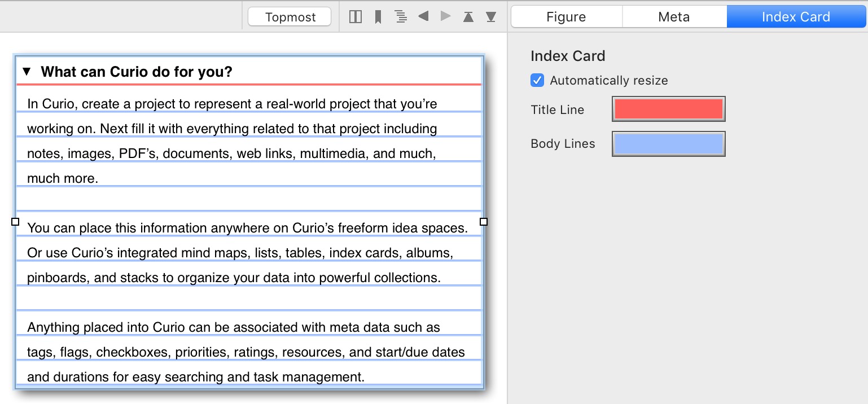
Task: Click the line starting "You can place this information"
Action: point(248,228)
